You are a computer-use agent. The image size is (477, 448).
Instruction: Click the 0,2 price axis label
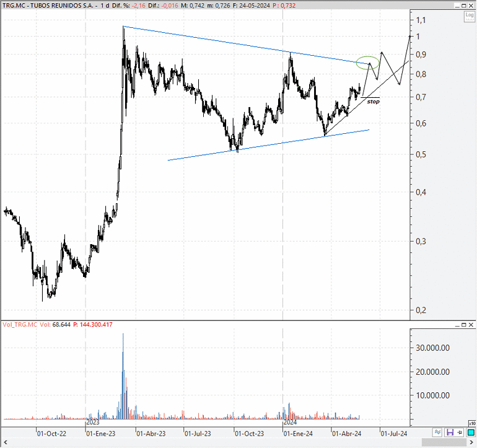click(x=421, y=310)
